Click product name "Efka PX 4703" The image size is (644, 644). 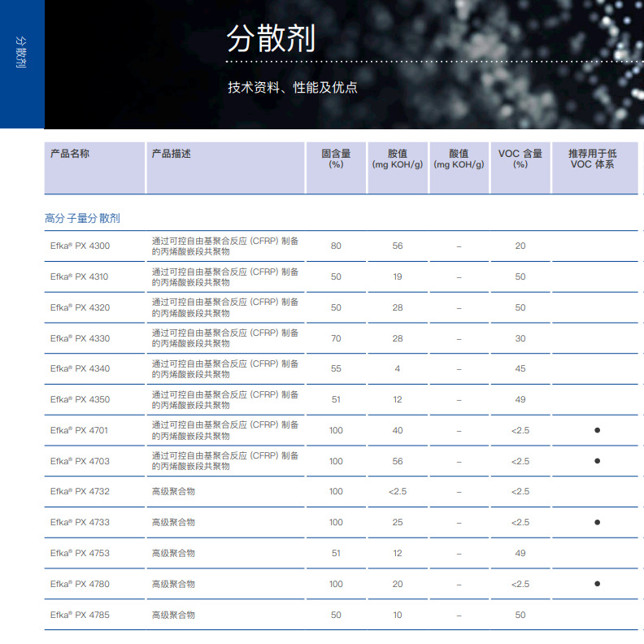[x=80, y=461]
